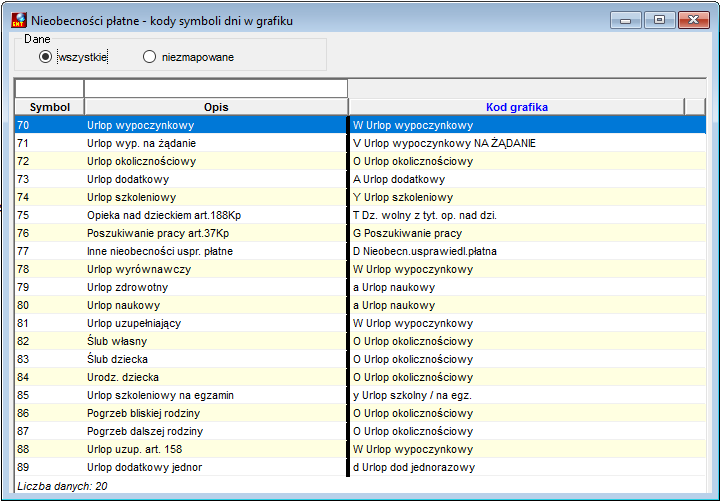Viewport: 722px width, 502px height.
Task: Click the Opis filter input field
Action: [x=216, y=88]
